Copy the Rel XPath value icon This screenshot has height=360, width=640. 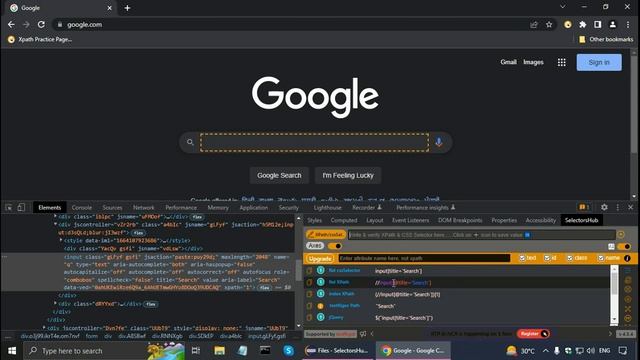pos(309,282)
